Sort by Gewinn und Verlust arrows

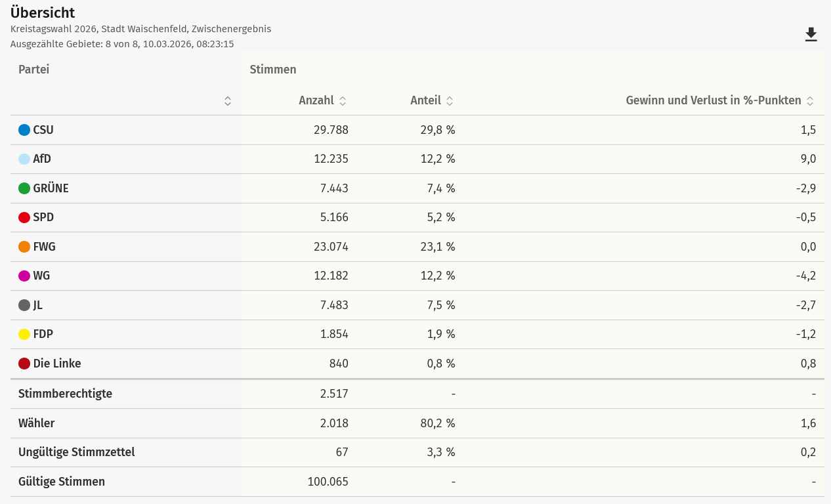(x=810, y=101)
